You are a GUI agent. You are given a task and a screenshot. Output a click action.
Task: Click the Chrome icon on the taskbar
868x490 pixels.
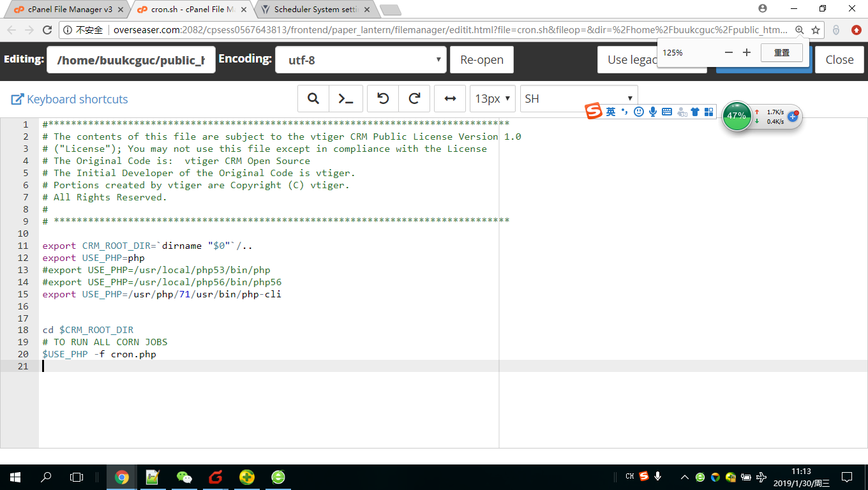point(121,477)
